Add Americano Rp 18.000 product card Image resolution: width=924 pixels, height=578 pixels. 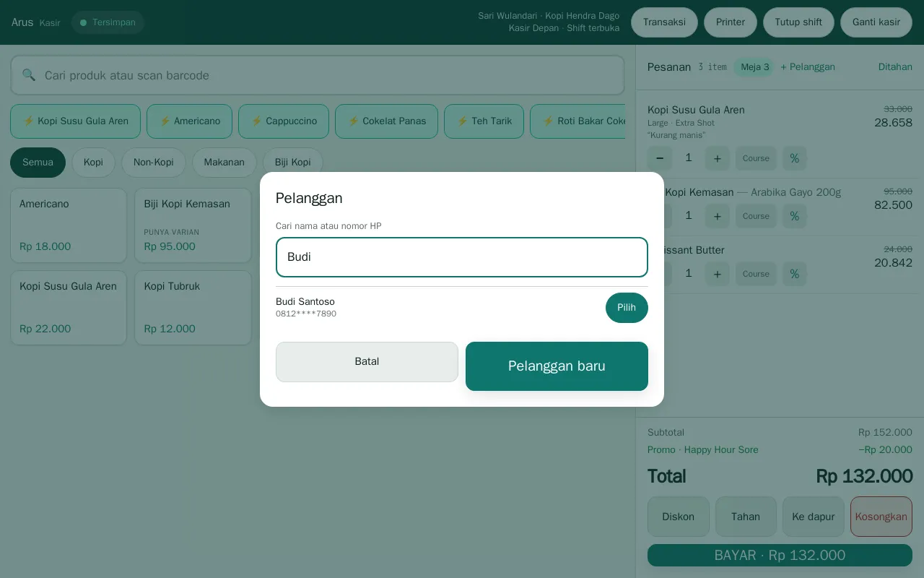69,225
